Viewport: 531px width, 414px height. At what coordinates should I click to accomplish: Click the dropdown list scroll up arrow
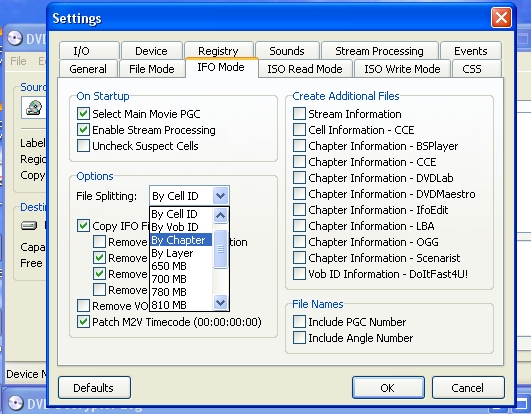(220, 215)
